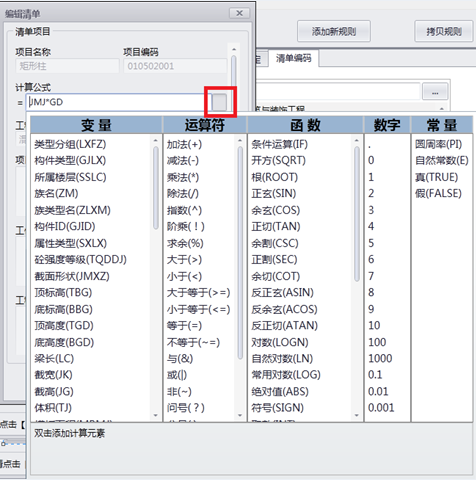Select variable 属性类型(SXLX)

click(x=70, y=243)
